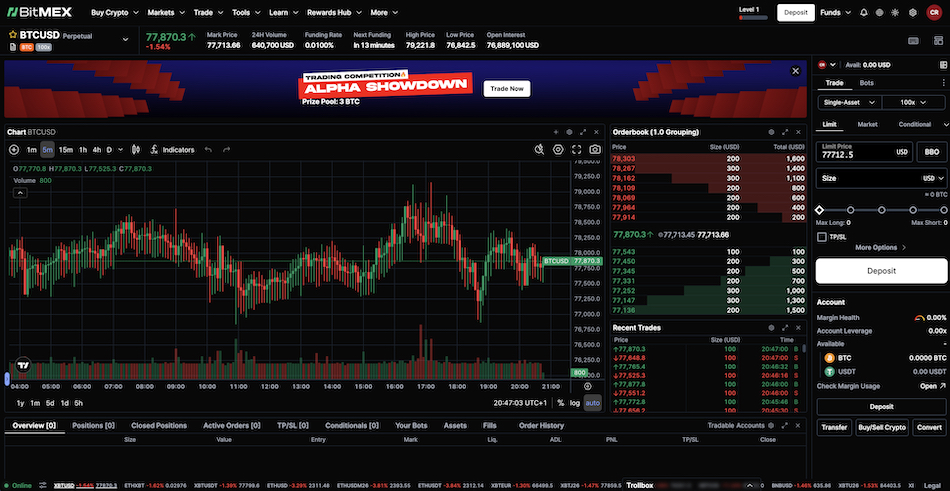Open the Bots tab
The width and height of the screenshot is (950, 491).
point(866,83)
